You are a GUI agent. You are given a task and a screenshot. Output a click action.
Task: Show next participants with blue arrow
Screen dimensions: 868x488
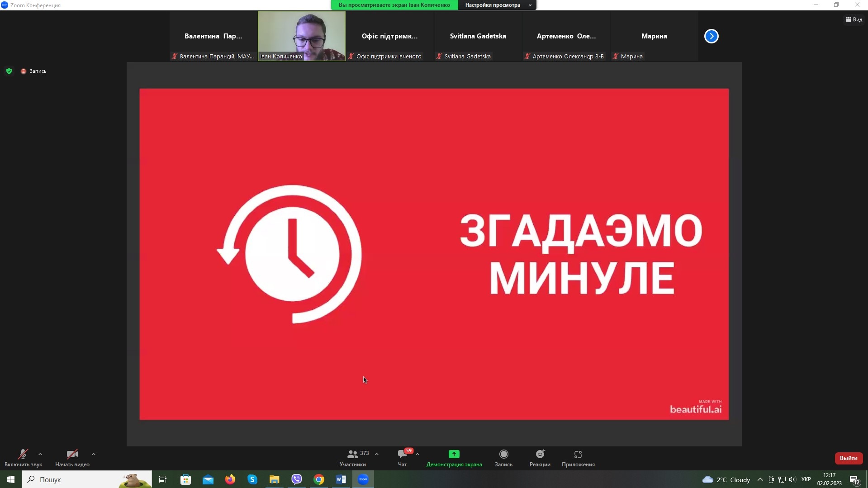click(x=711, y=36)
